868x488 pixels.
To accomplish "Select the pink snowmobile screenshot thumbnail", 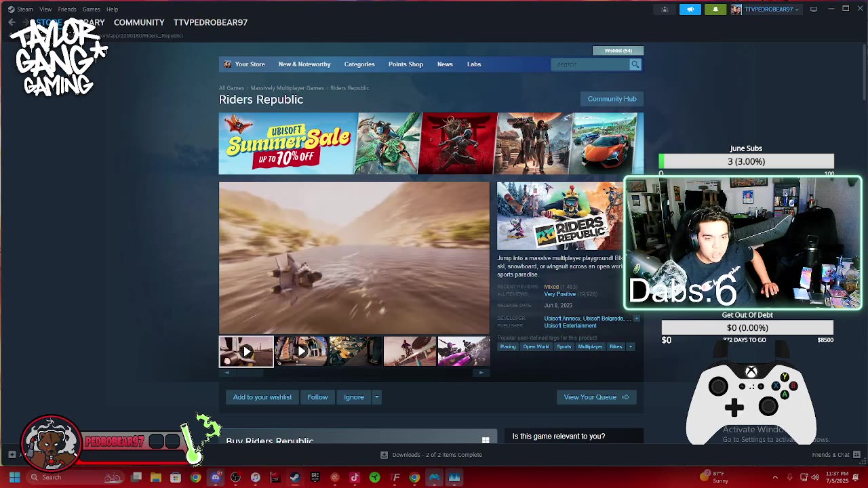I will tap(464, 352).
